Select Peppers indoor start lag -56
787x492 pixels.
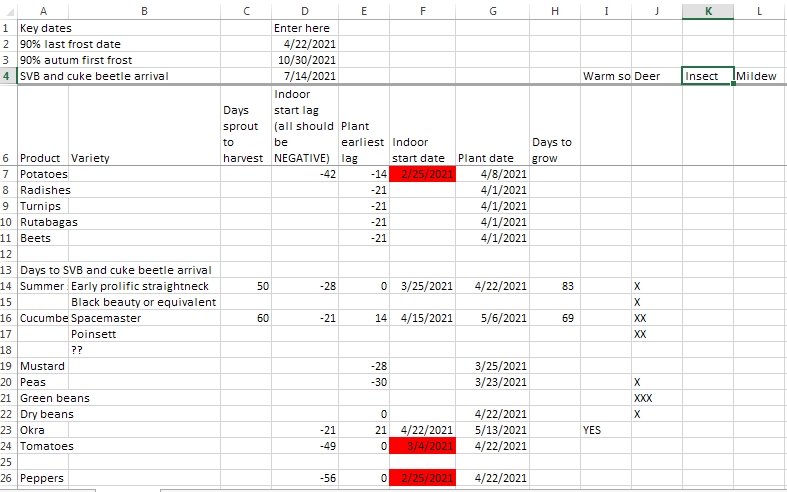click(305, 478)
